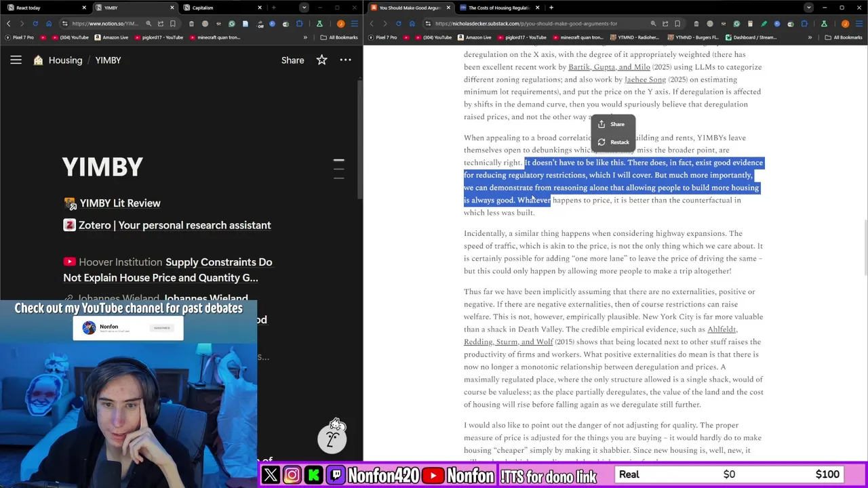The width and height of the screenshot is (868, 488).
Task: Open new tab in Substack window
Action: coord(551,7)
